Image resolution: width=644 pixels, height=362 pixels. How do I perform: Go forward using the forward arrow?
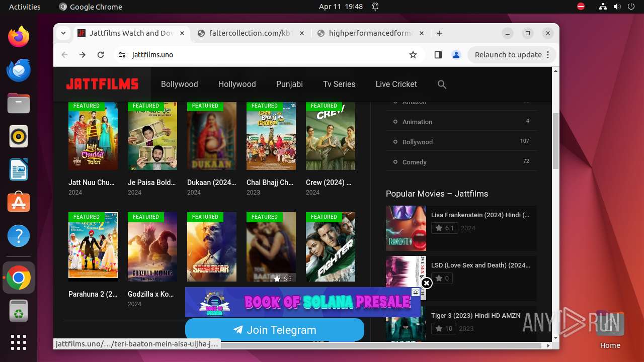coord(83,55)
